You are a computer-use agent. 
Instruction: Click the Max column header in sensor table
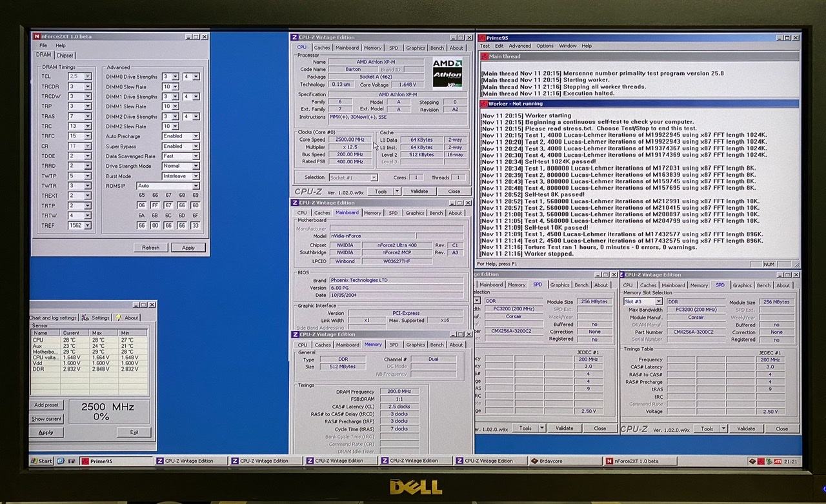(105, 333)
